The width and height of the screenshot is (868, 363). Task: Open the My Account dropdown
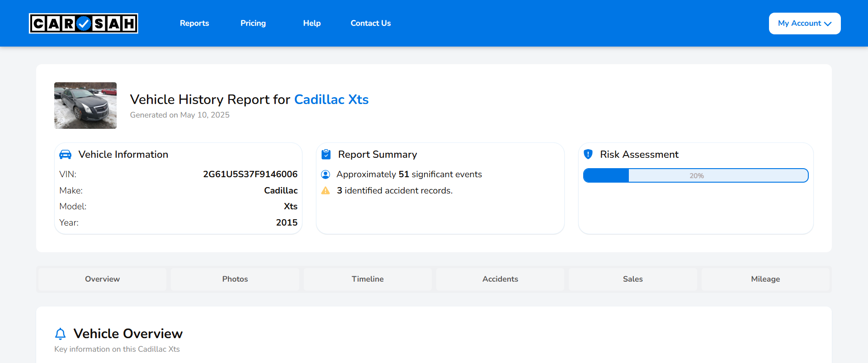click(805, 24)
